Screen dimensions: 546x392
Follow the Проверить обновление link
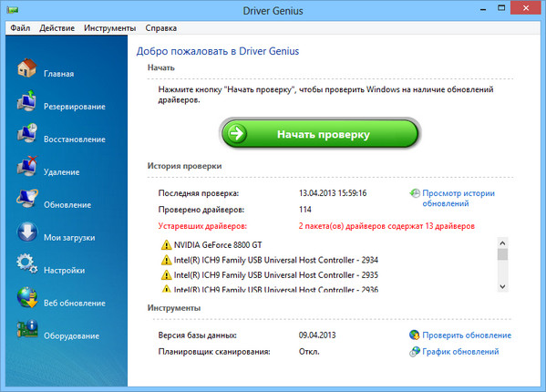pos(467,335)
